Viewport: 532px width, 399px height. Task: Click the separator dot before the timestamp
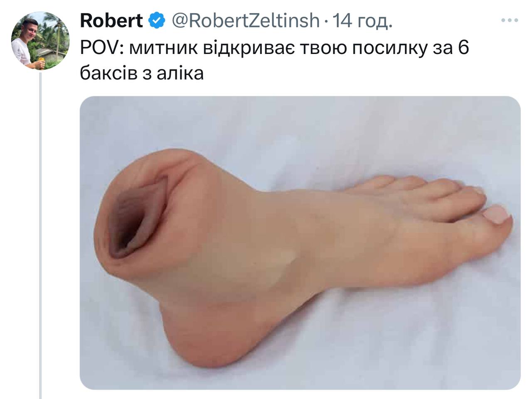pyautogui.click(x=327, y=22)
